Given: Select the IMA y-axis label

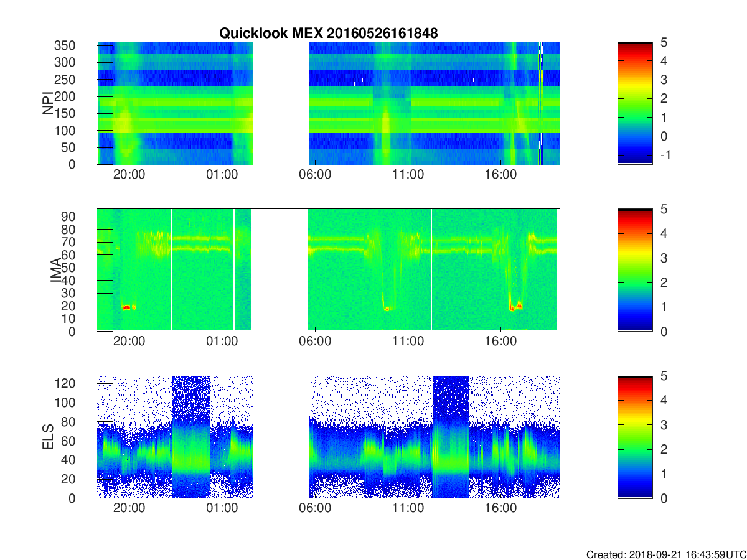Looking at the screenshot, I should (56, 270).
